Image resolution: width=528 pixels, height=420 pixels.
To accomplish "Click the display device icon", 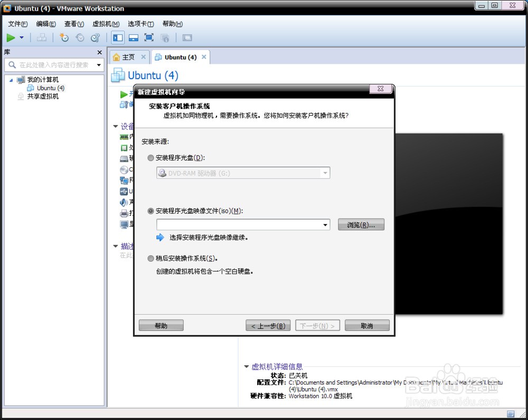I will 124,224.
